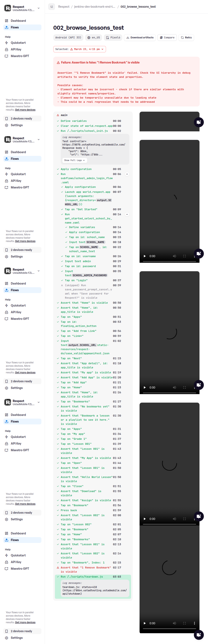
Task: Open the Compare view
Action: click(167, 38)
